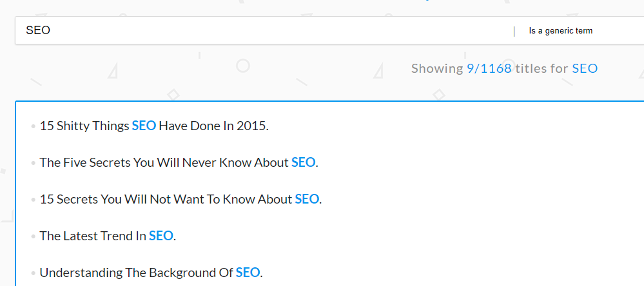Click SEO keyword in 'Five Secrets' title

click(303, 163)
